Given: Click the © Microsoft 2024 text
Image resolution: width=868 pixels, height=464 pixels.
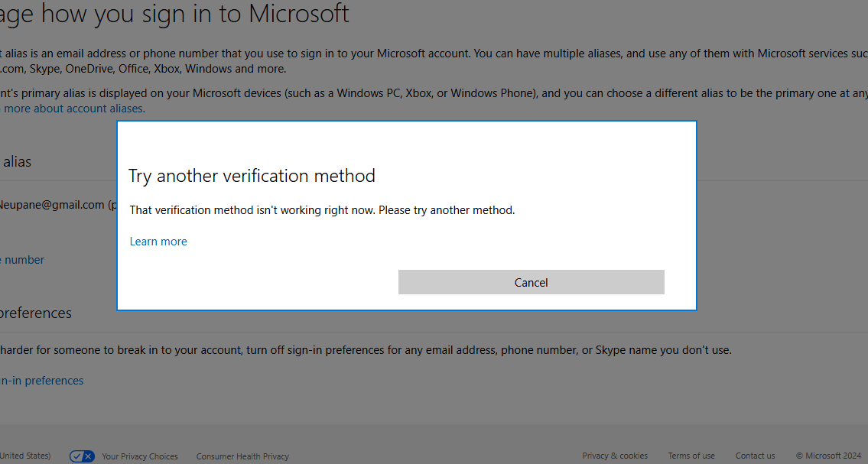Looking at the screenshot, I should point(828,456).
